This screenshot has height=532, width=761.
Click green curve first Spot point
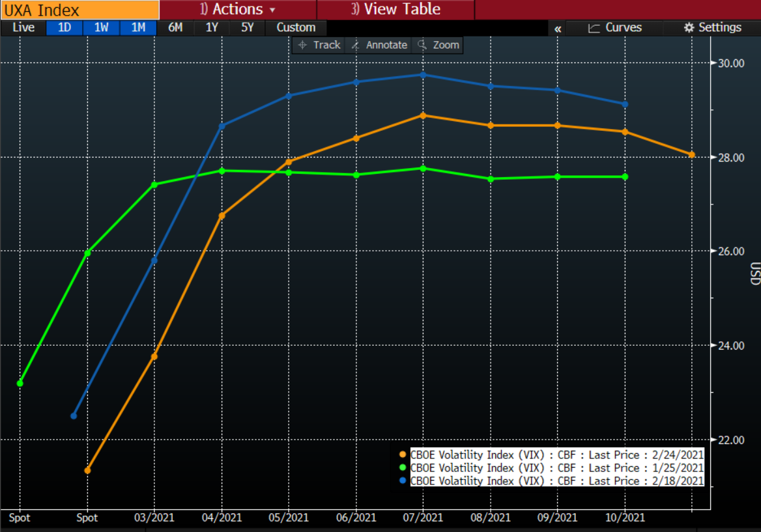[x=20, y=383]
